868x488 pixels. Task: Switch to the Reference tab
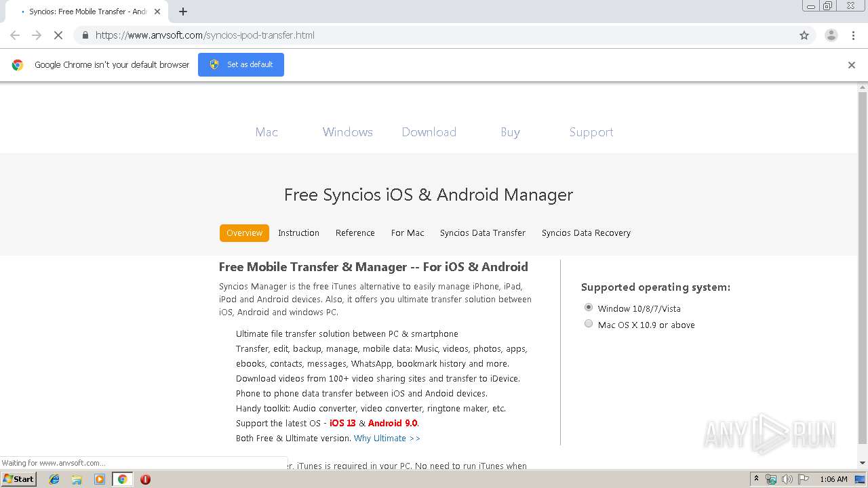click(355, 232)
